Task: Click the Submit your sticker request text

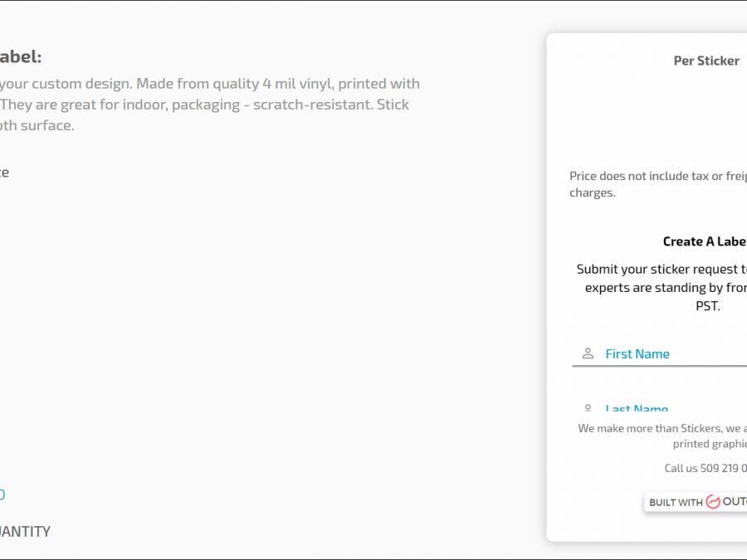Action: [662, 269]
